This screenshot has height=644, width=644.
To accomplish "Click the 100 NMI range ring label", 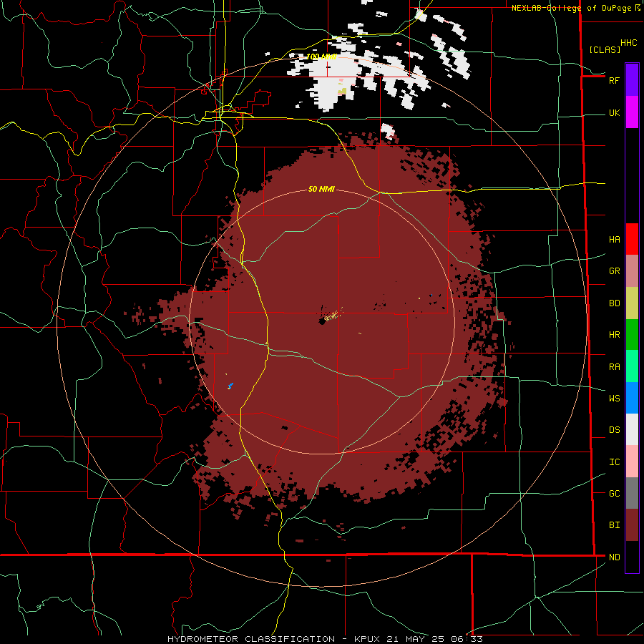I will 321,57.
